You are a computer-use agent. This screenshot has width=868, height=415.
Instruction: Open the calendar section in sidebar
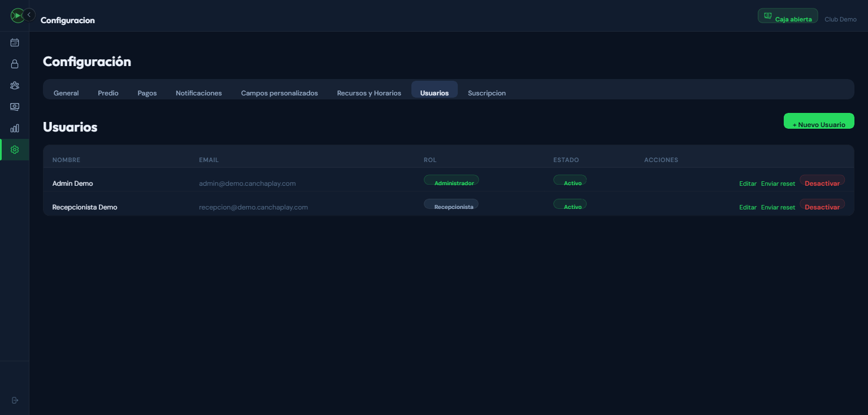15,42
